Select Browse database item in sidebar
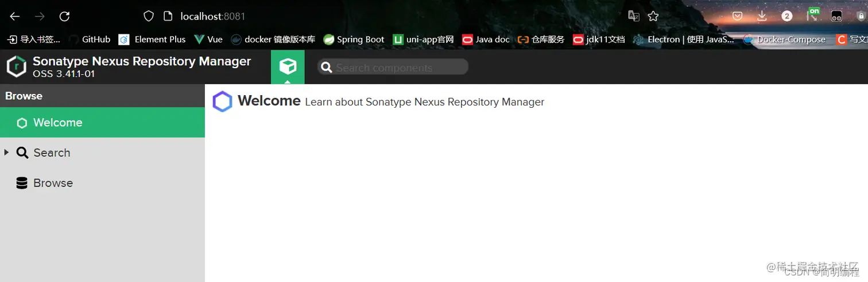The image size is (868, 282). tap(102, 183)
